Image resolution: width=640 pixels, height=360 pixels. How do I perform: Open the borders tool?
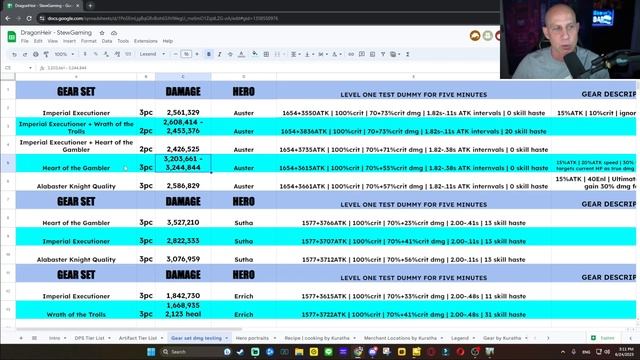[266, 54]
